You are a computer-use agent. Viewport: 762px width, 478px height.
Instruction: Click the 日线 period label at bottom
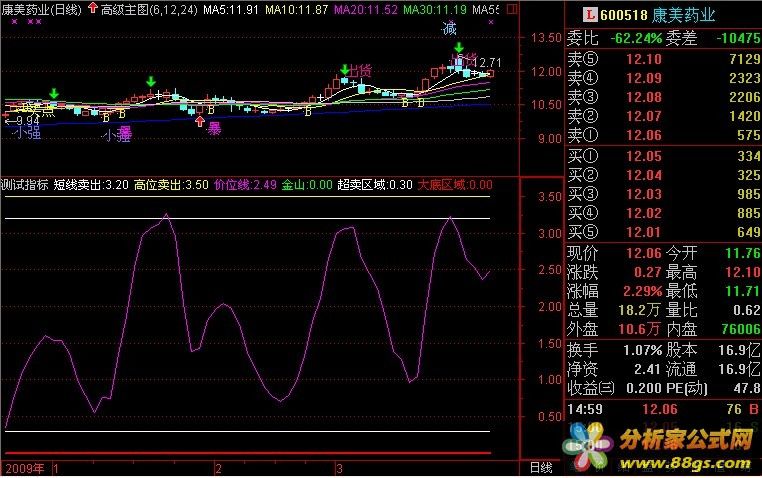click(x=540, y=468)
